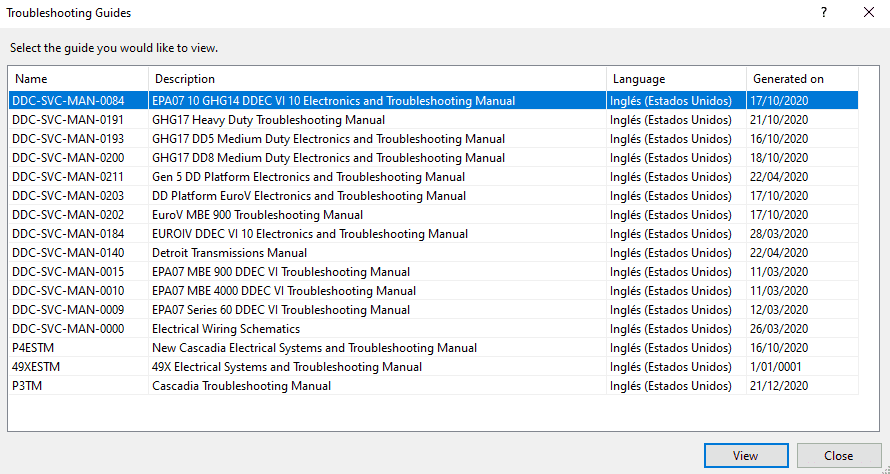Click Electrical Wiring Schematics description

(226, 329)
